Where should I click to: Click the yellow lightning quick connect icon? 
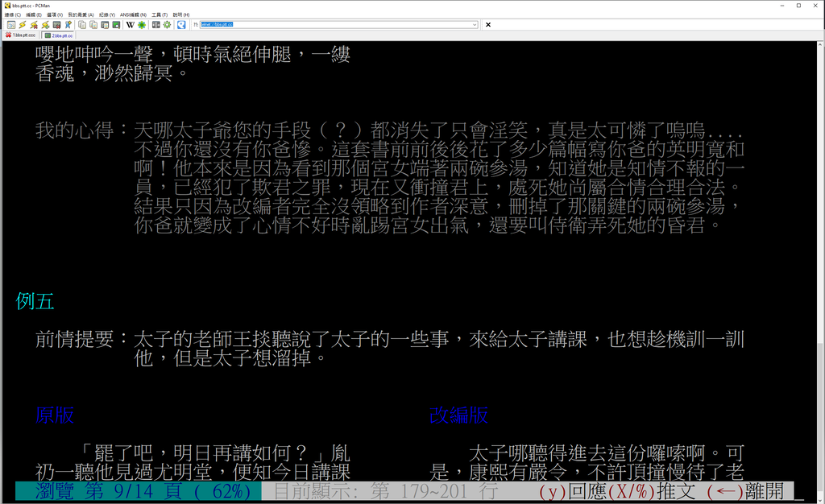(x=23, y=25)
